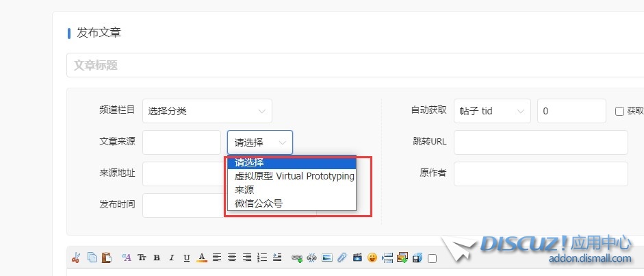Apply underline formatting
Viewport: 644px width, 276px height.
[x=187, y=258]
